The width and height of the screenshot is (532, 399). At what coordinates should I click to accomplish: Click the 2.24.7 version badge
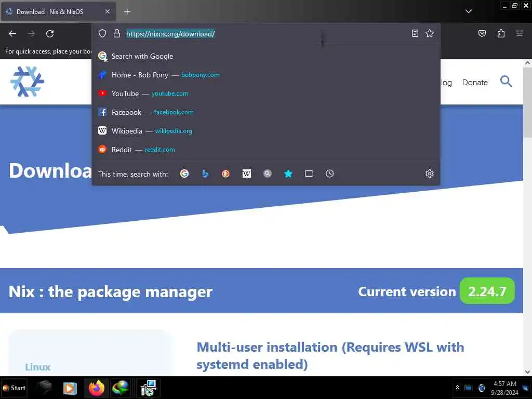point(487,291)
